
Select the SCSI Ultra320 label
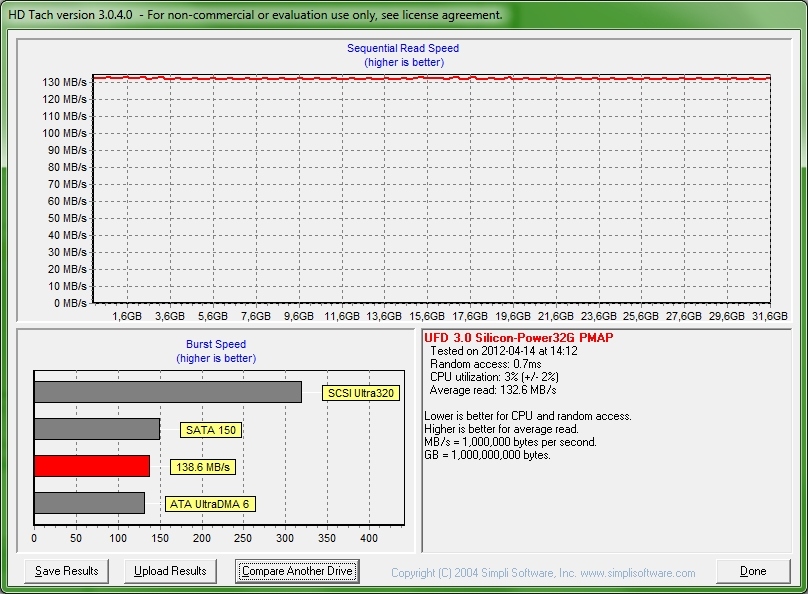pos(361,393)
